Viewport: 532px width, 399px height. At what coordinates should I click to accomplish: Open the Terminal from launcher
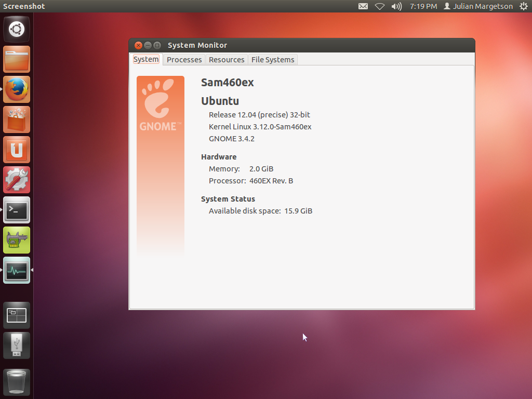pos(17,210)
